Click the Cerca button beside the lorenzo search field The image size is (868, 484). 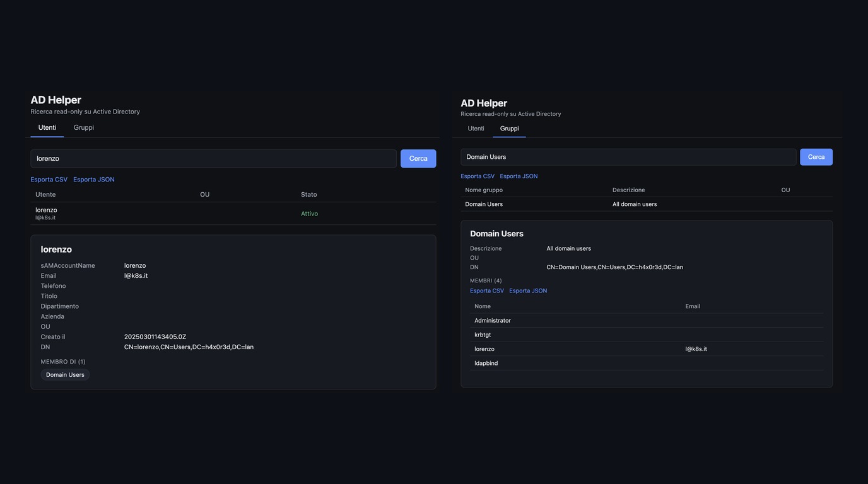418,159
